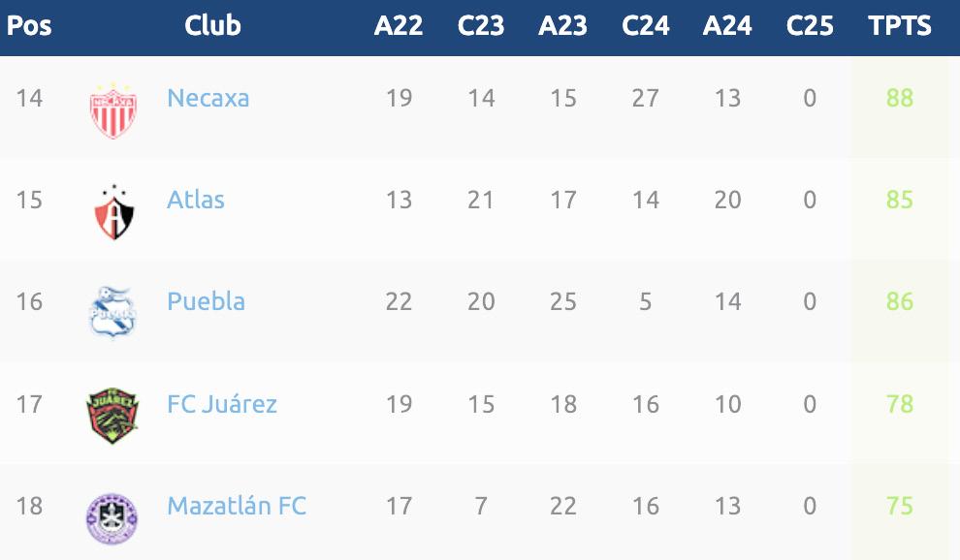Click the Puebla club crest icon
The image size is (960, 560).
coord(112,312)
